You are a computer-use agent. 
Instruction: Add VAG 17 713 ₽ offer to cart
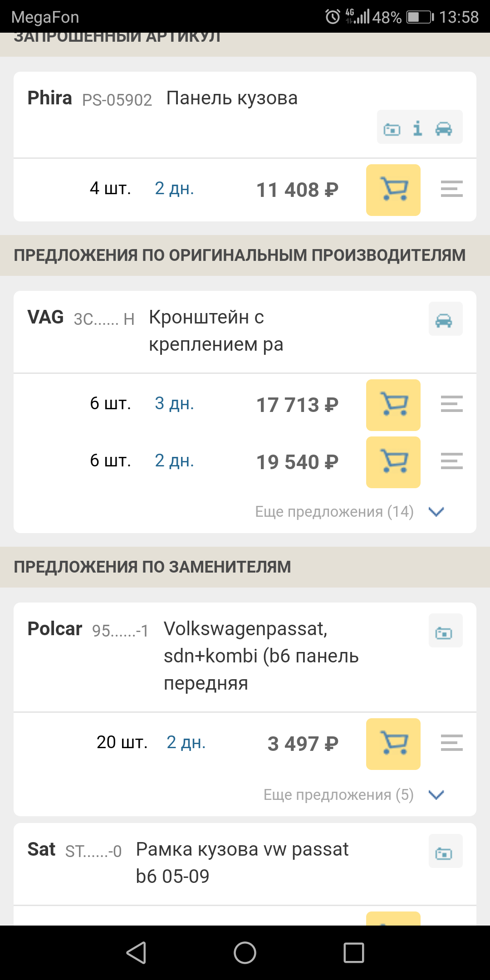[x=393, y=405]
